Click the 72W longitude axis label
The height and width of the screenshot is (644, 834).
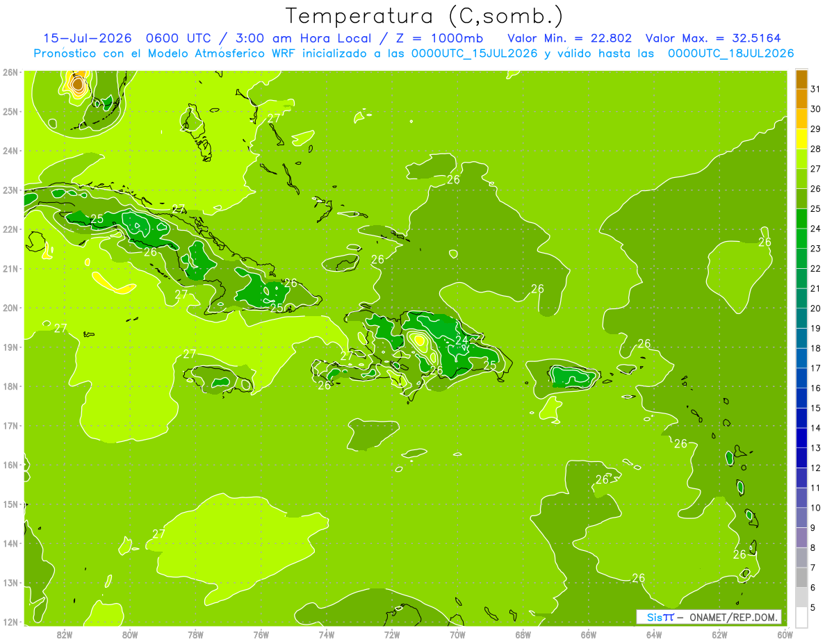[x=392, y=635]
